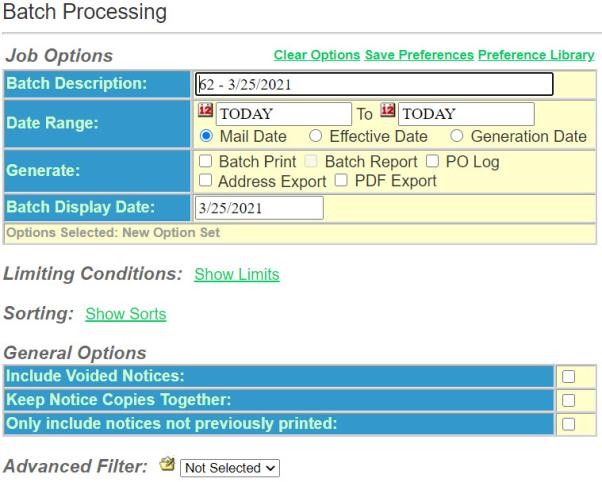Toggle Include Voided Notices checkbox
Screen dimensions: 602x482
click(x=569, y=376)
